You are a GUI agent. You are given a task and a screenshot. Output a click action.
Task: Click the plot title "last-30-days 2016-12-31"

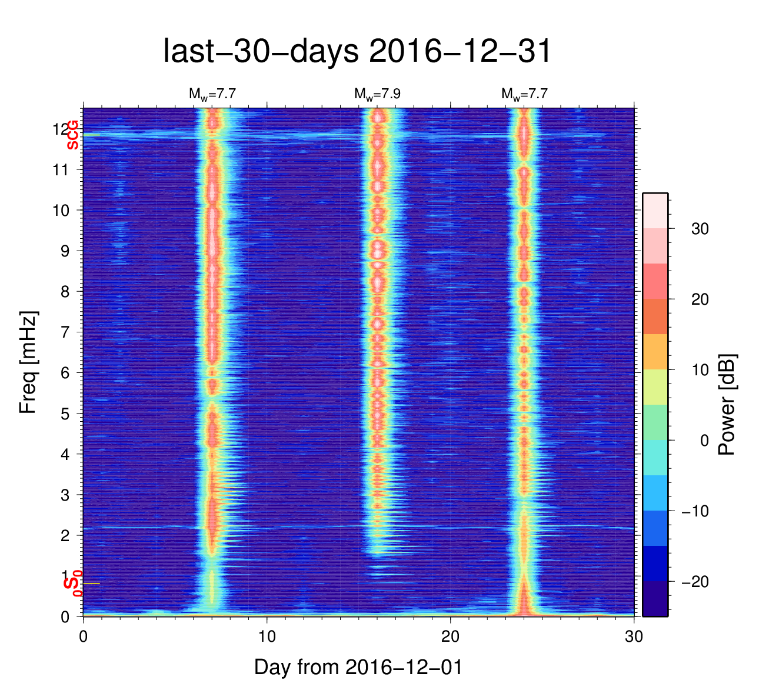click(357, 52)
